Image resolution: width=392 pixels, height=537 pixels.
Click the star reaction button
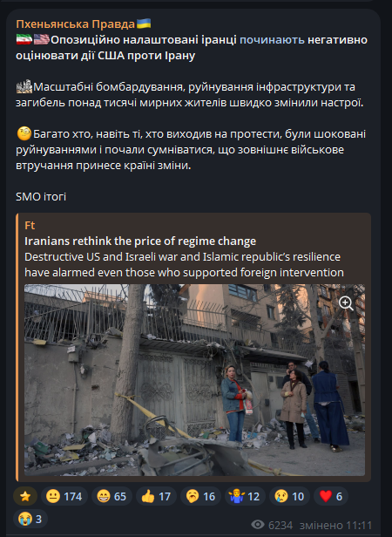[25, 496]
